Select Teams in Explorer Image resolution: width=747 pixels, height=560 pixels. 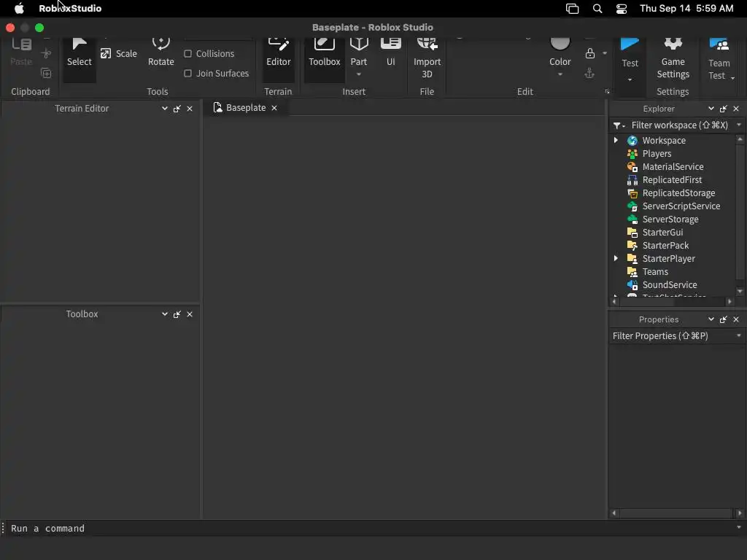tap(655, 271)
